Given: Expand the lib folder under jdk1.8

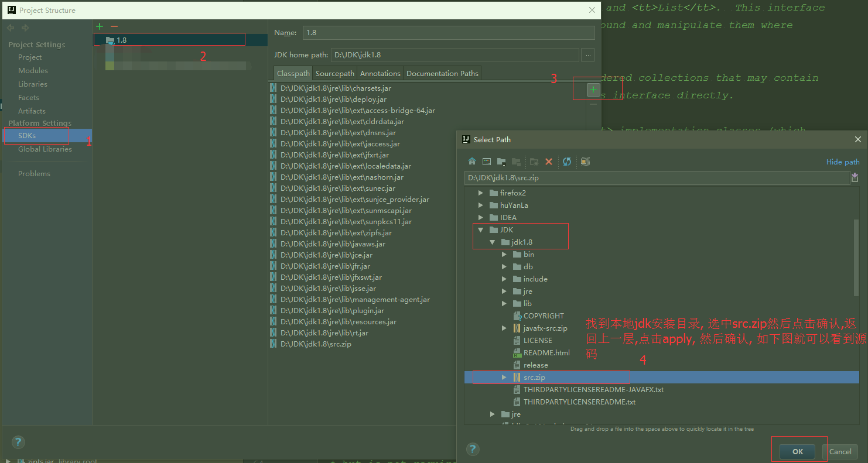Looking at the screenshot, I should click(x=504, y=303).
